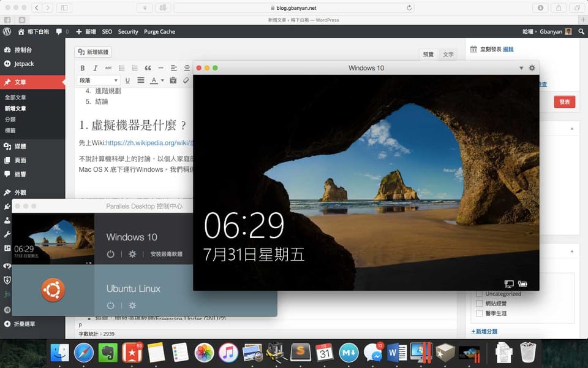588x368 pixels.
Task: Select the Windows 10 thumbnail in Control Center
Action: coord(53,239)
